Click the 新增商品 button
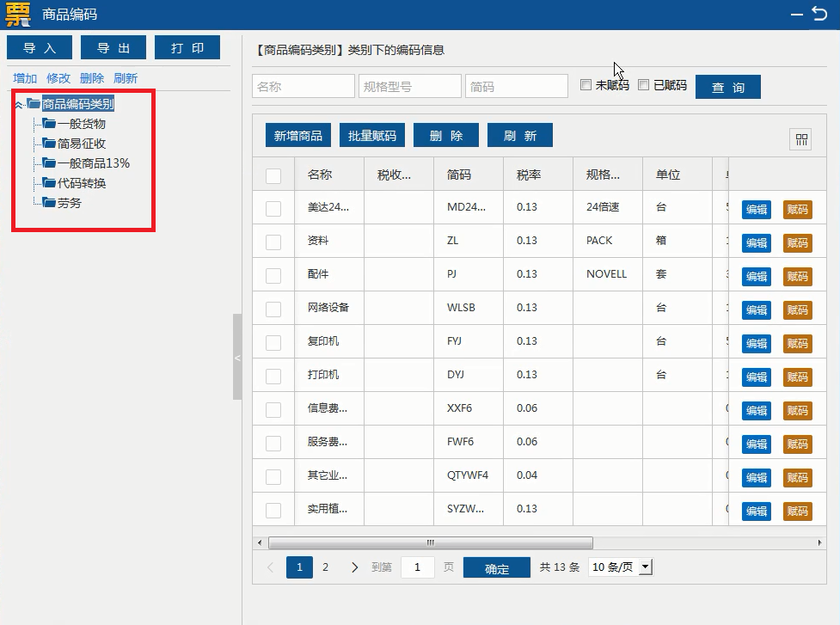Screen dimensions: 840x625 (x=298, y=135)
